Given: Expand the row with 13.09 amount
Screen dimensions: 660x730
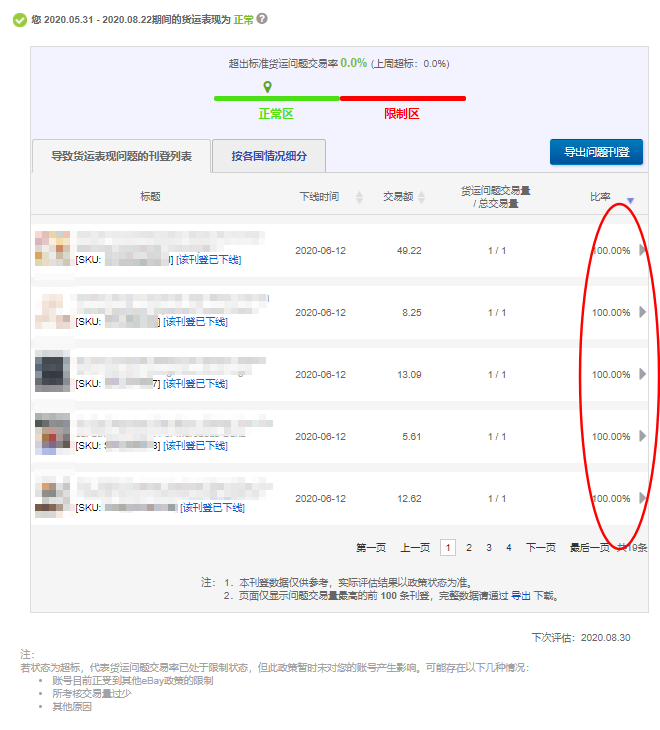Looking at the screenshot, I should (x=642, y=374).
